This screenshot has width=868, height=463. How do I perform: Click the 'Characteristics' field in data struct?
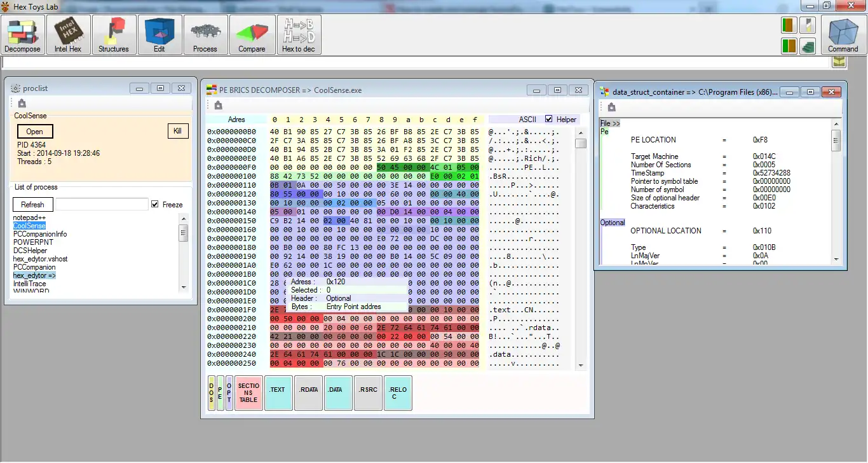pyautogui.click(x=653, y=206)
